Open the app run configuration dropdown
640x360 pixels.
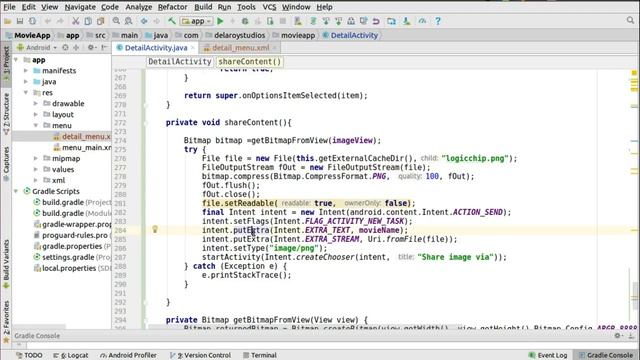(197, 21)
